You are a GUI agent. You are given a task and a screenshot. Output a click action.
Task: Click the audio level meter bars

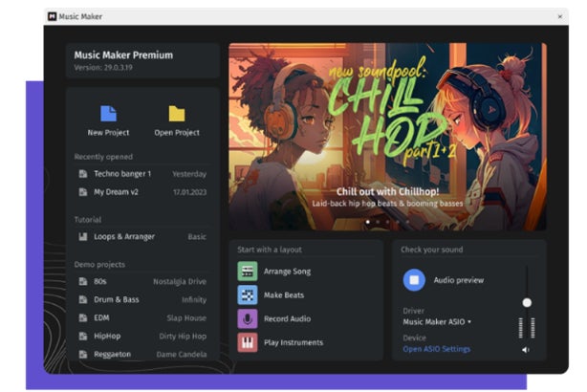click(527, 328)
